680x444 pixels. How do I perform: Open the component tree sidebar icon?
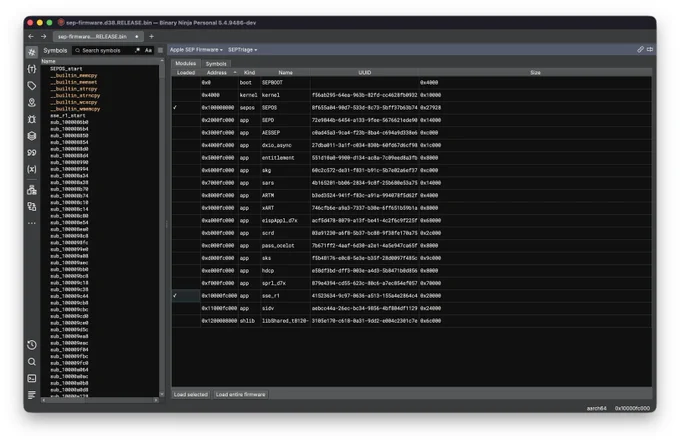pyautogui.click(x=32, y=190)
